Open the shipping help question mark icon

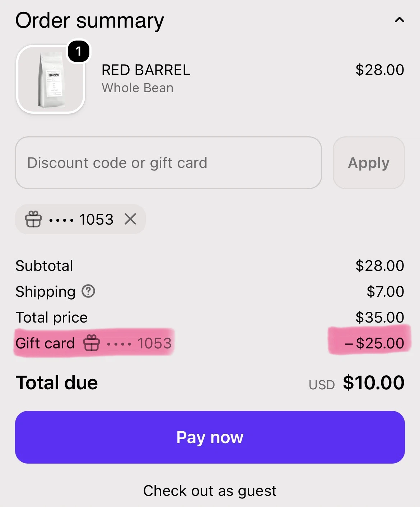click(88, 291)
